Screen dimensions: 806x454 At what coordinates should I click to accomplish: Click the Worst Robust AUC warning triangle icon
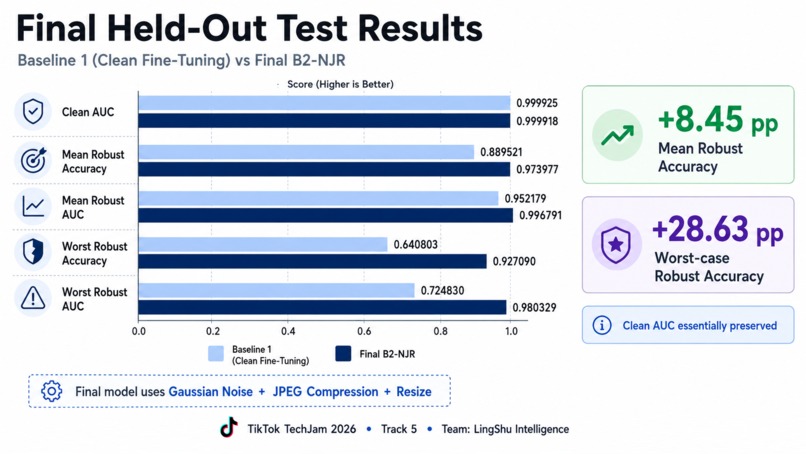[x=33, y=298]
